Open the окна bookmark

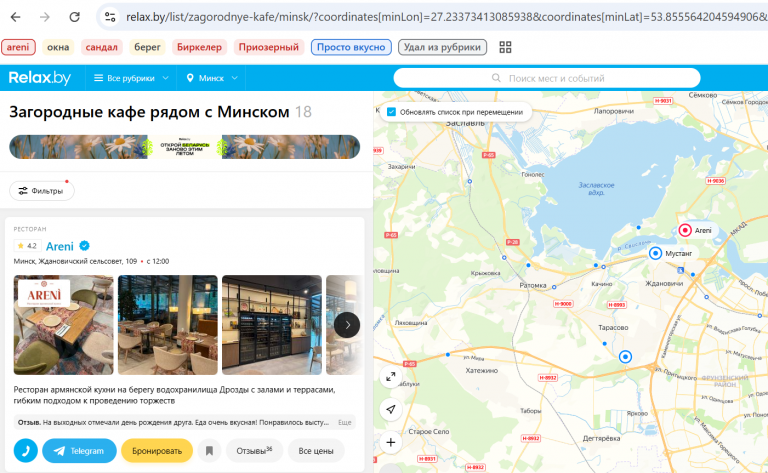tap(58, 47)
